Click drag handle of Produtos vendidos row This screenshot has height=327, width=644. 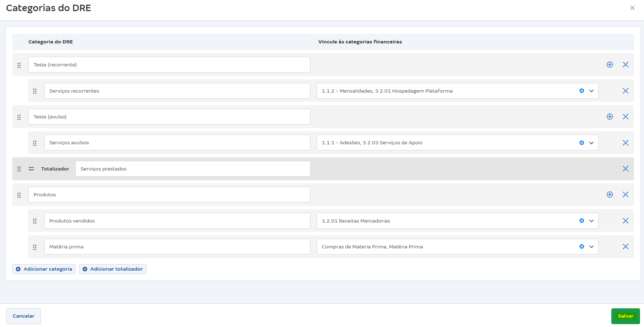coord(35,221)
